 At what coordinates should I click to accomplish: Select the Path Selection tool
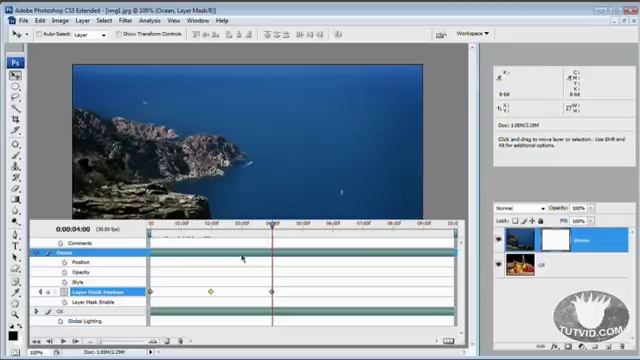coord(15,257)
